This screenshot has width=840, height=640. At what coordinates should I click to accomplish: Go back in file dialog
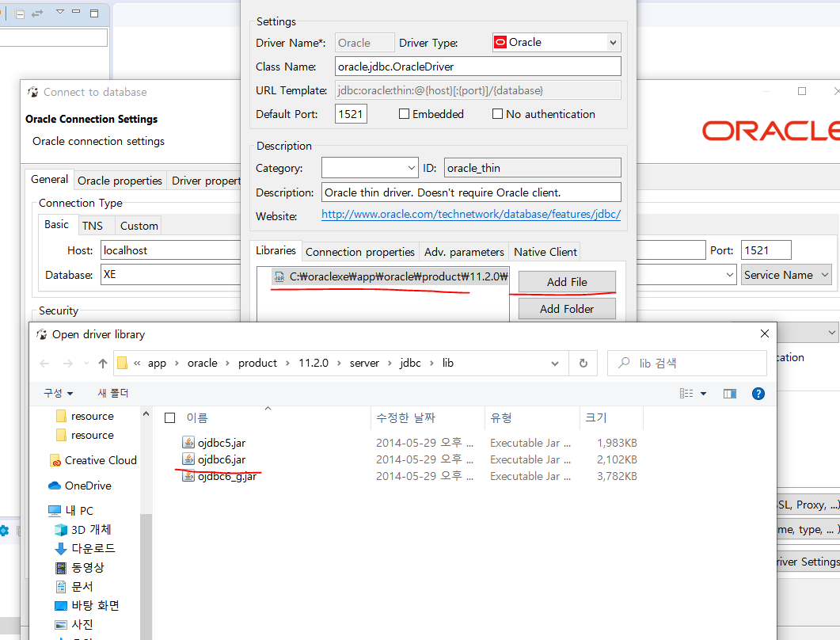click(x=44, y=364)
